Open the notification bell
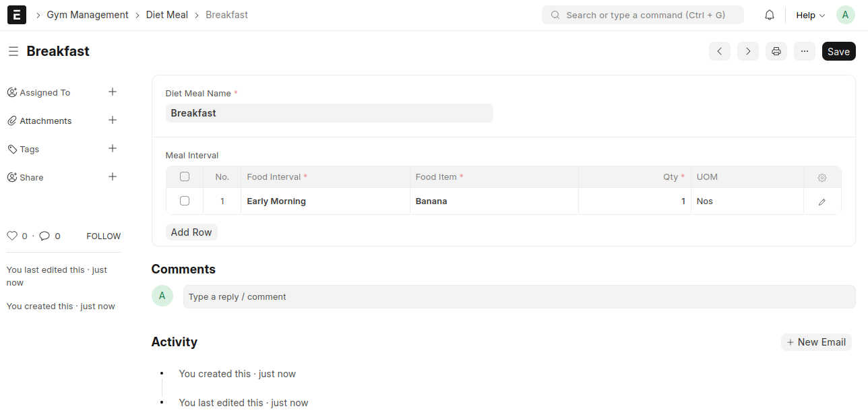This screenshot has width=868, height=419. click(x=769, y=15)
